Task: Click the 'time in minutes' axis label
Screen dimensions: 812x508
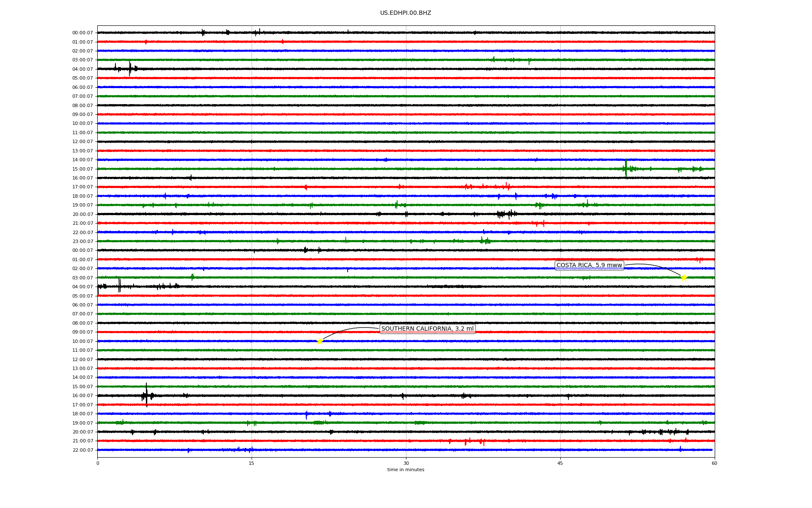Action: click(x=406, y=470)
